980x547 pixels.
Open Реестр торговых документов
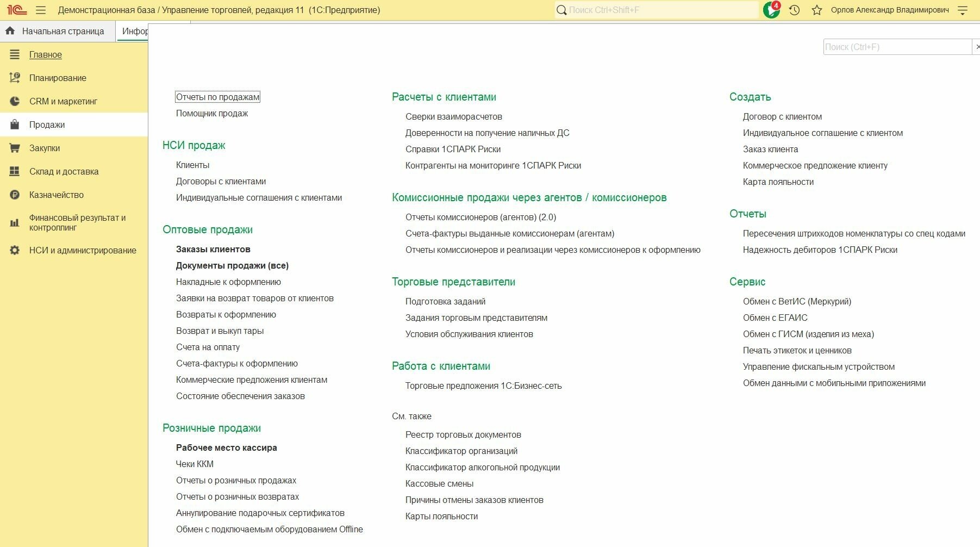click(x=463, y=434)
